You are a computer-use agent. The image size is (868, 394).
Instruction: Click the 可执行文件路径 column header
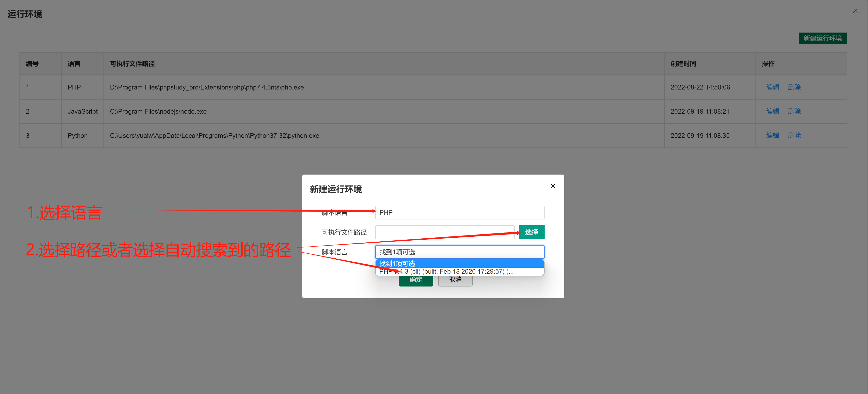132,64
